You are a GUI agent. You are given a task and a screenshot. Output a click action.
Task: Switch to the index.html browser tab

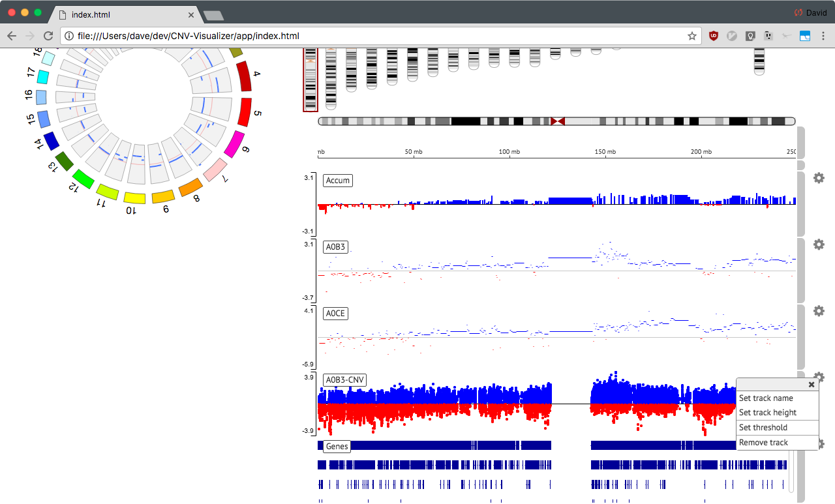(124, 14)
